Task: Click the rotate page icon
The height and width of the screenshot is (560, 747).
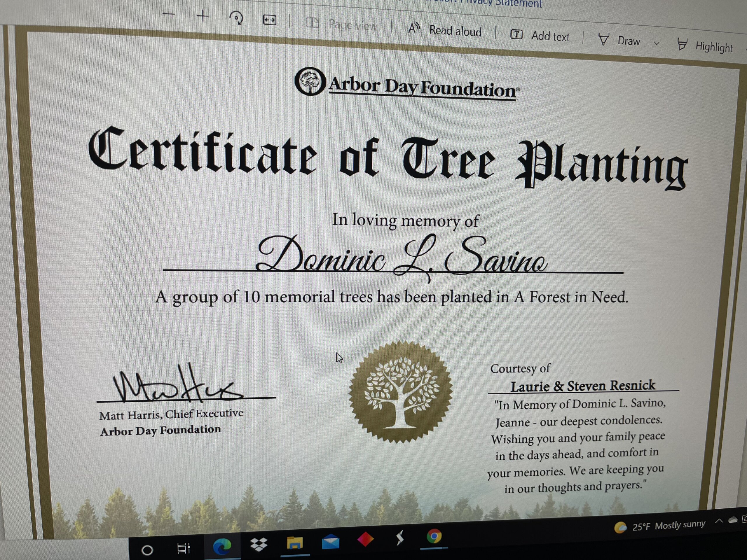Action: pos(236,18)
